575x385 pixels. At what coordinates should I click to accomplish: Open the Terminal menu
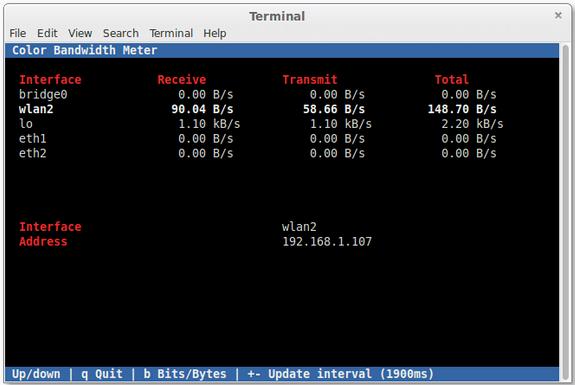(171, 33)
